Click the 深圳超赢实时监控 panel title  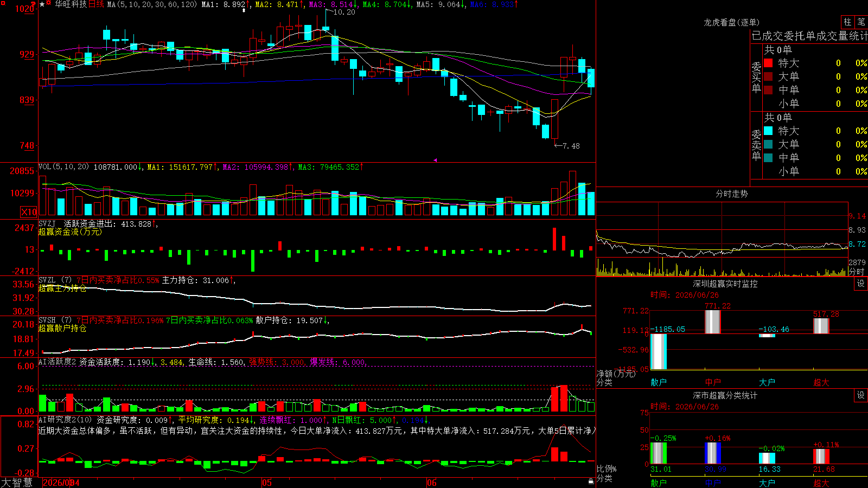click(x=725, y=284)
